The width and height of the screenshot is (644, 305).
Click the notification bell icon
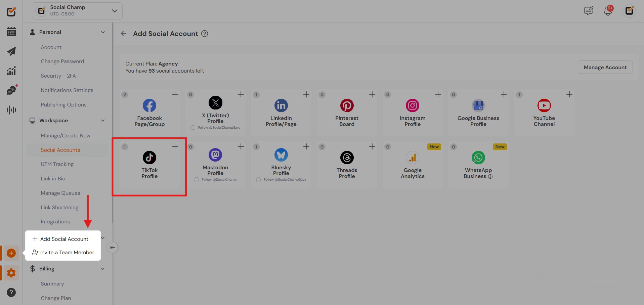pos(608,11)
